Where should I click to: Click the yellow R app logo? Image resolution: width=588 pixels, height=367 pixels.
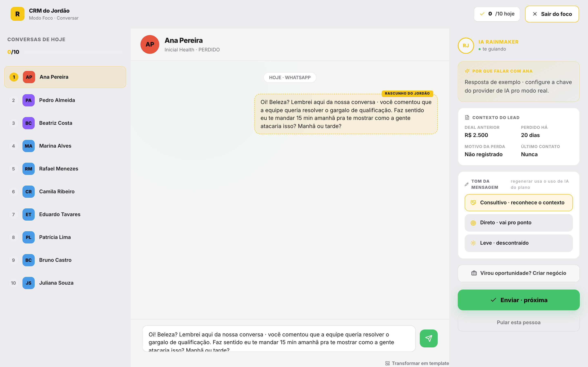click(18, 14)
